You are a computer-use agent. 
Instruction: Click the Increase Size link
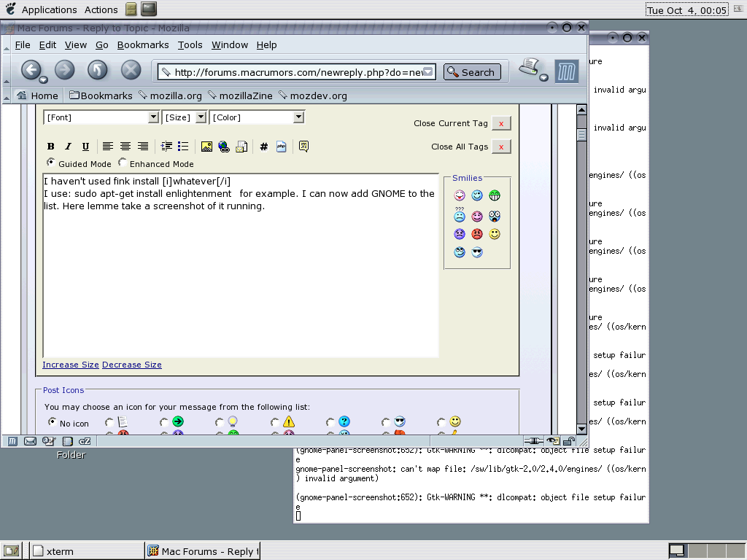(71, 365)
